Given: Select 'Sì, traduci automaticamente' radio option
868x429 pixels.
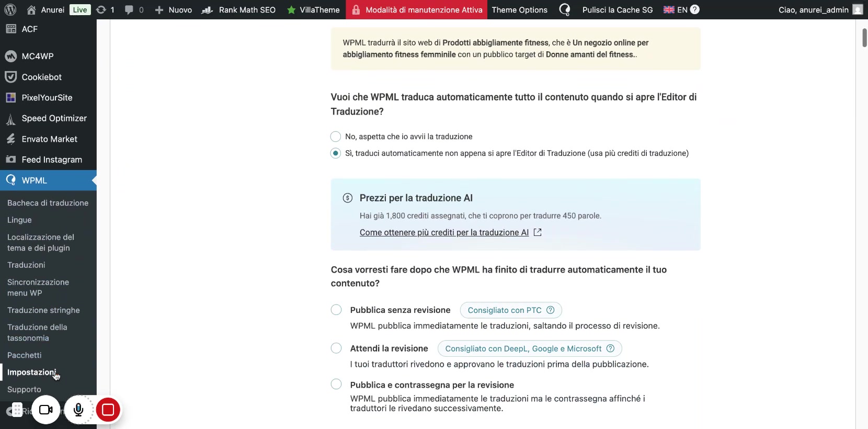Looking at the screenshot, I should point(336,153).
